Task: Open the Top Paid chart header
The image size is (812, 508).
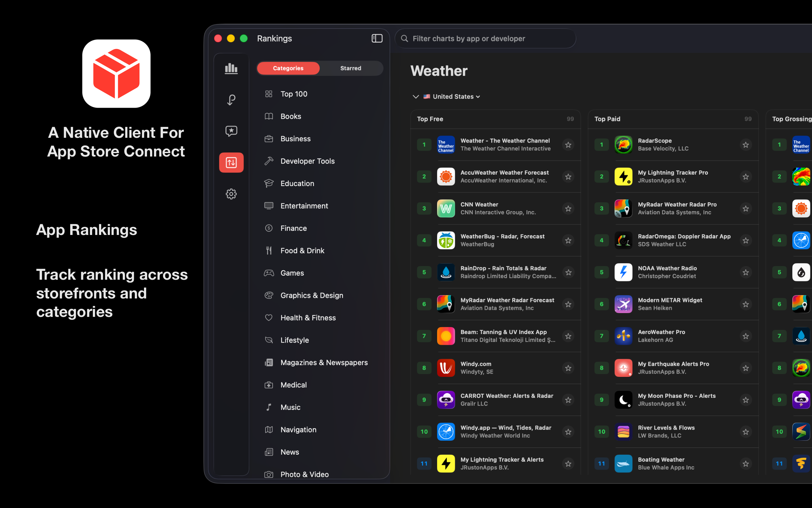Action: (673, 119)
